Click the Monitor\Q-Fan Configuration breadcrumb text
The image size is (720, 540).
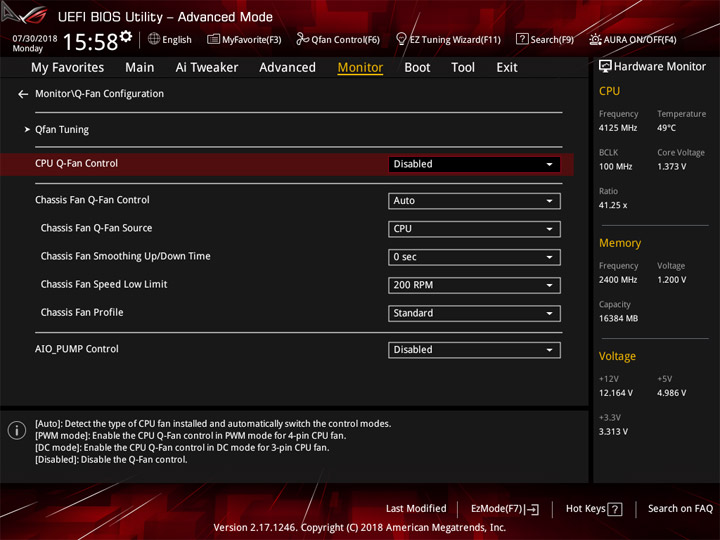pos(99,94)
